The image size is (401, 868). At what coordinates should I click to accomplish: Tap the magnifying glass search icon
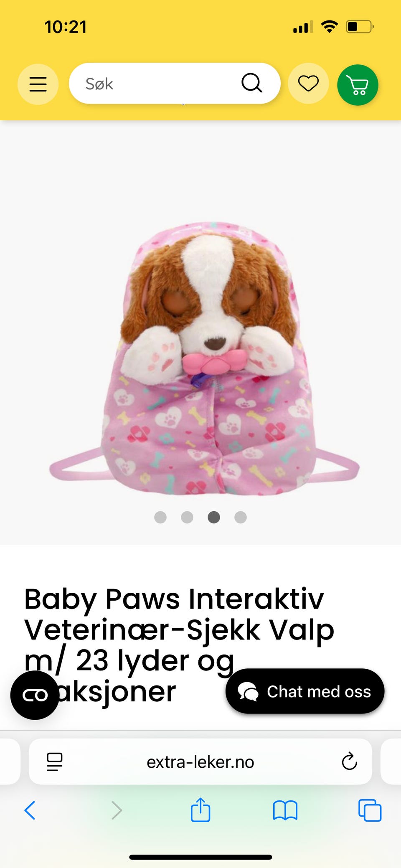tap(252, 83)
